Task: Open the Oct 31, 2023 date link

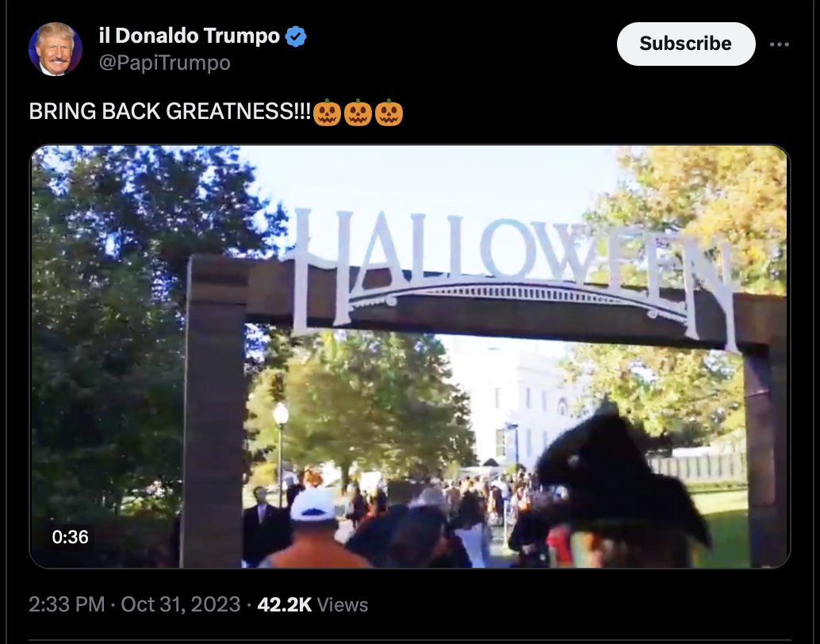Action: pos(181,604)
